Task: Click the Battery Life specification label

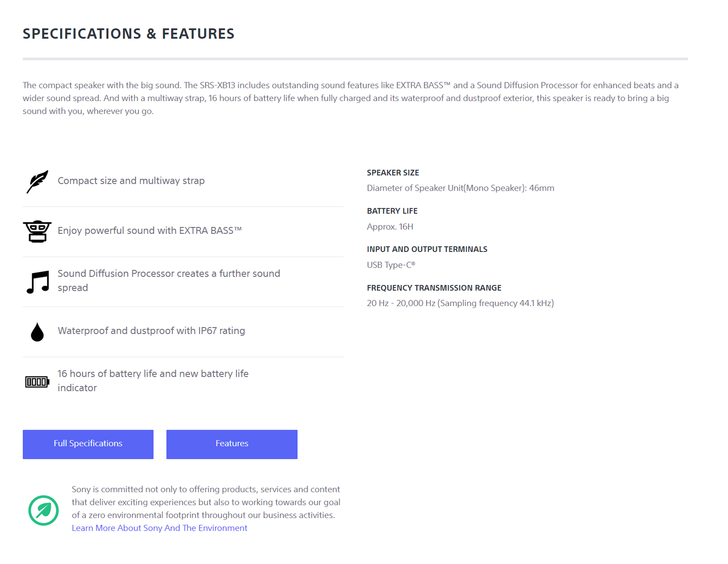Action: click(392, 211)
